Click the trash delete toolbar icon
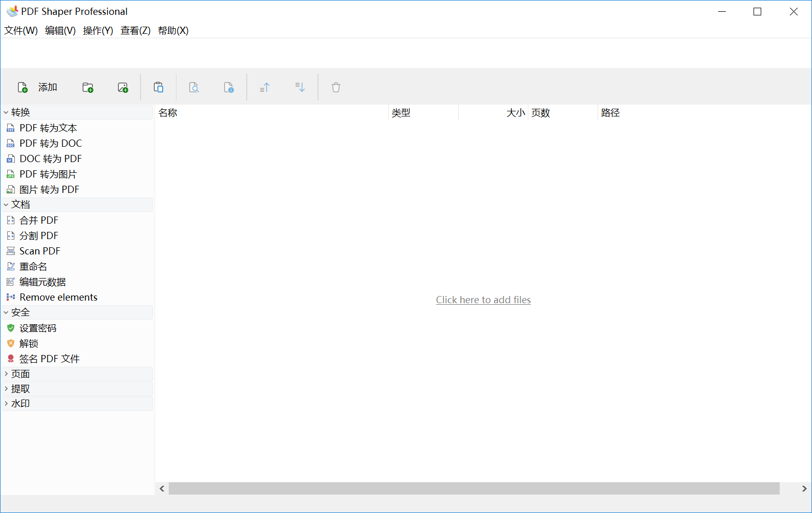812x513 pixels. (x=336, y=87)
